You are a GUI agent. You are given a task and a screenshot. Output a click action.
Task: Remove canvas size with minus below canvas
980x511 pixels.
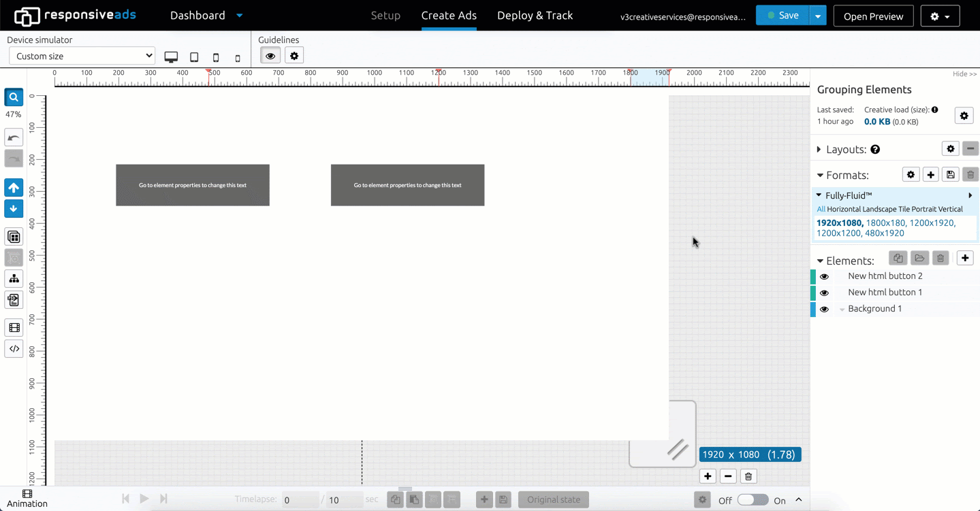click(728, 476)
